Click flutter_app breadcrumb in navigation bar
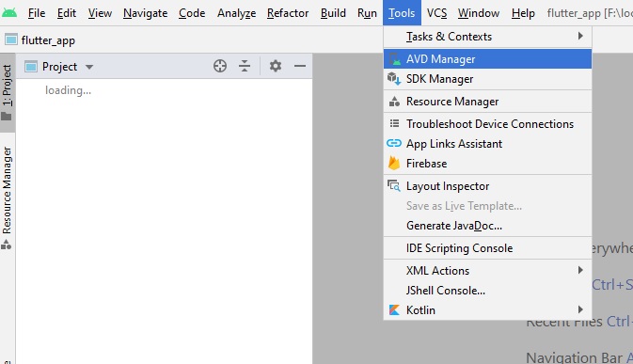633x364 pixels. point(48,40)
